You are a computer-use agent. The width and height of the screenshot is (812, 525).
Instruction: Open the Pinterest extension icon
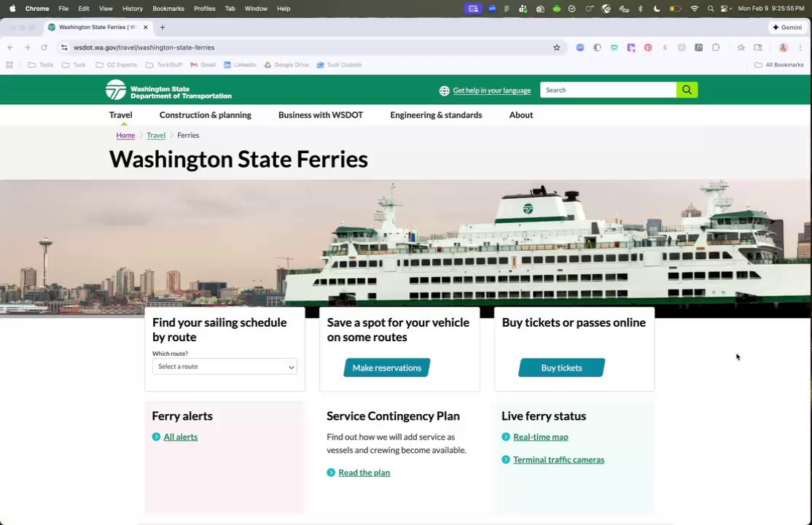648,47
